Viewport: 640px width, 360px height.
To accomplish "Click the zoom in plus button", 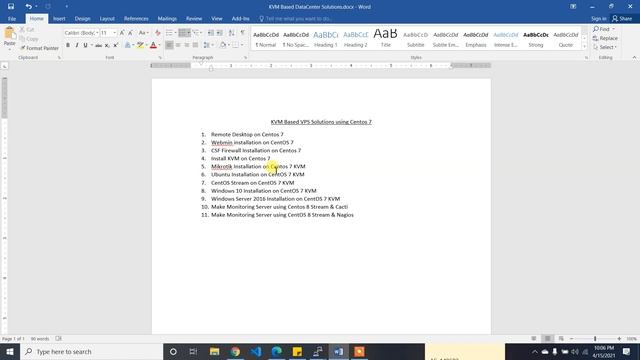I will 619,339.
